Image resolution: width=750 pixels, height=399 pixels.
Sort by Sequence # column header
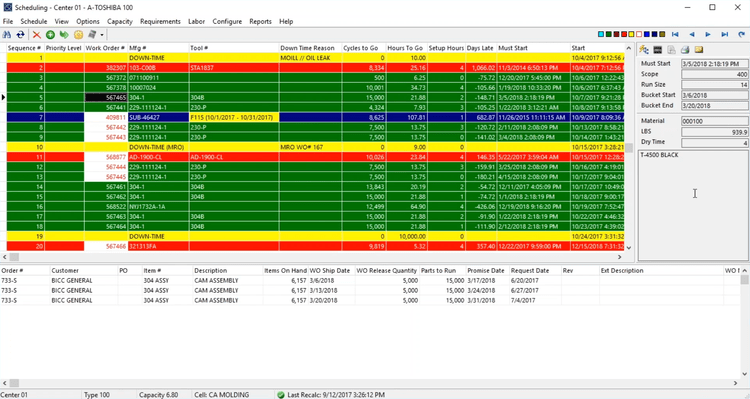click(24, 48)
